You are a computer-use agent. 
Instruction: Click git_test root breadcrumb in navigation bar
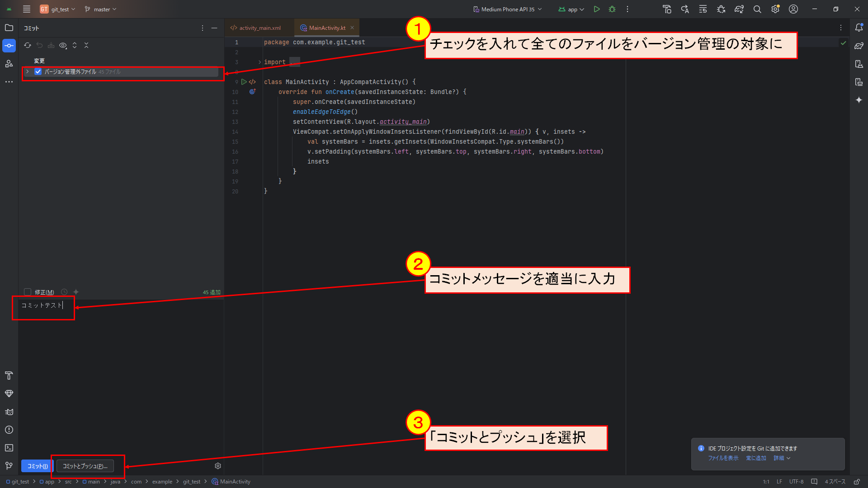pos(18,482)
